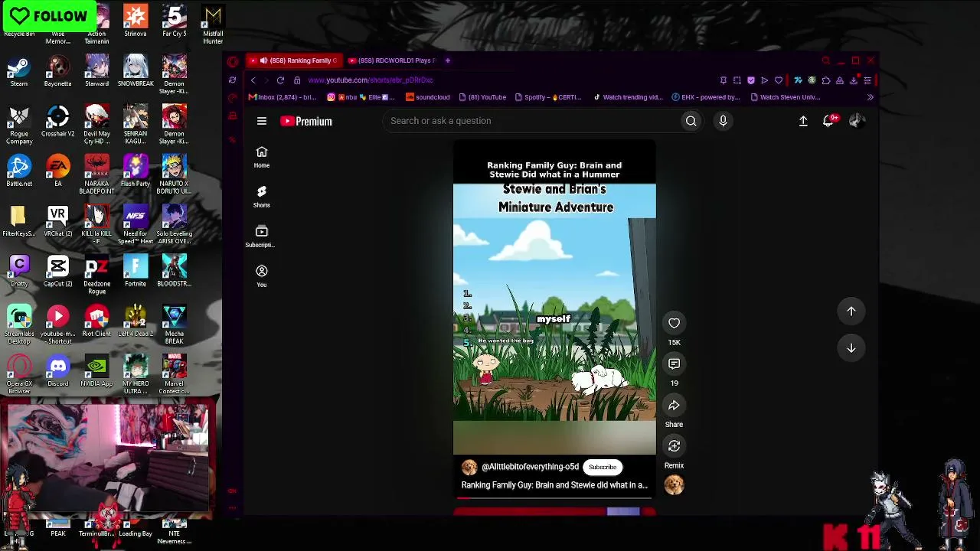Switch to RDCWORLD1 Plays tab

pyautogui.click(x=392, y=60)
